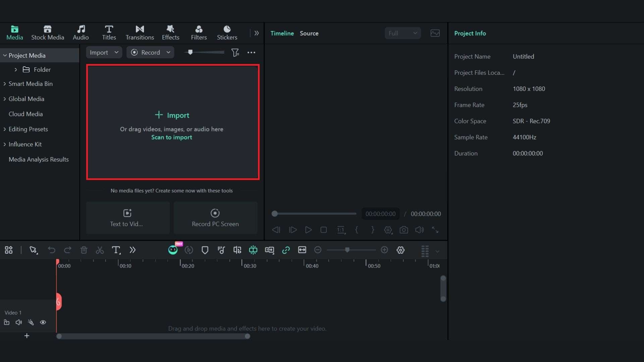This screenshot has width=644, height=362.
Task: Click the undo arrow
Action: coord(51,250)
